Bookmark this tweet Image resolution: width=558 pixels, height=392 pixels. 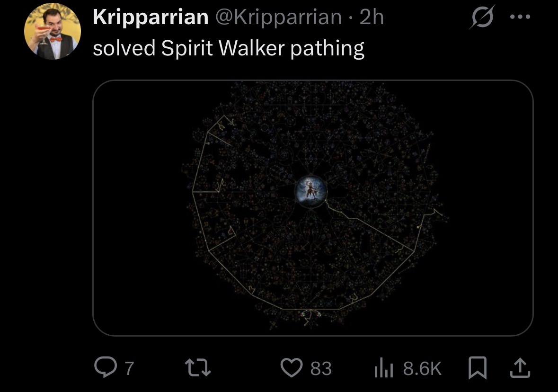(x=477, y=368)
